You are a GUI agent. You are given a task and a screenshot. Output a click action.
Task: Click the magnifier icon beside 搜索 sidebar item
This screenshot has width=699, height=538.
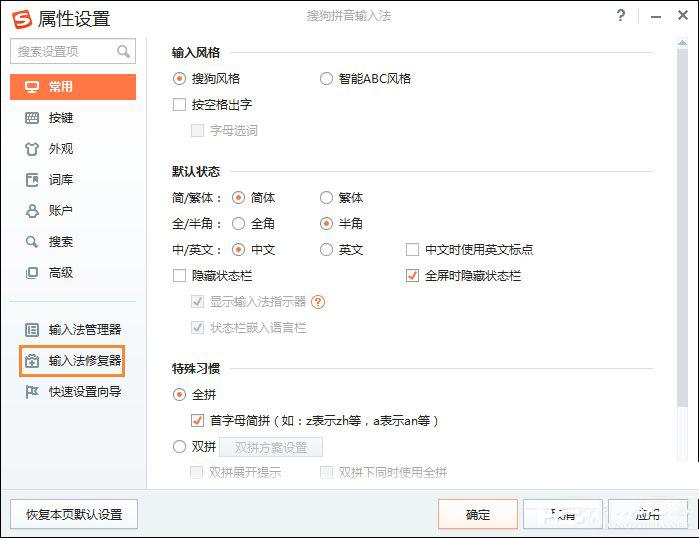[32, 242]
